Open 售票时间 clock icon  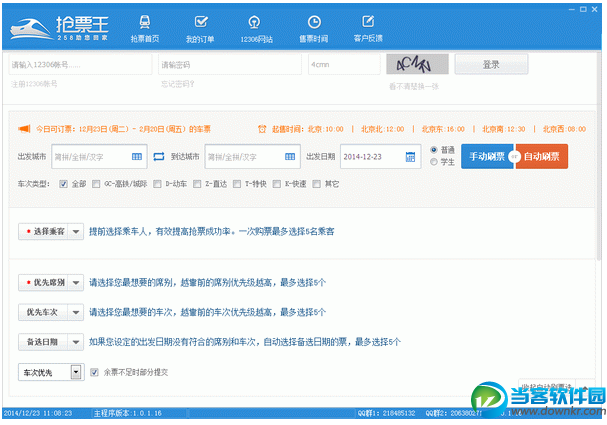[314, 21]
